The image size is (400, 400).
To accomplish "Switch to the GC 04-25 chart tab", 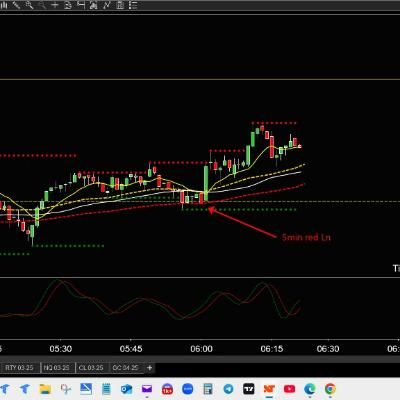I will 125,368.
